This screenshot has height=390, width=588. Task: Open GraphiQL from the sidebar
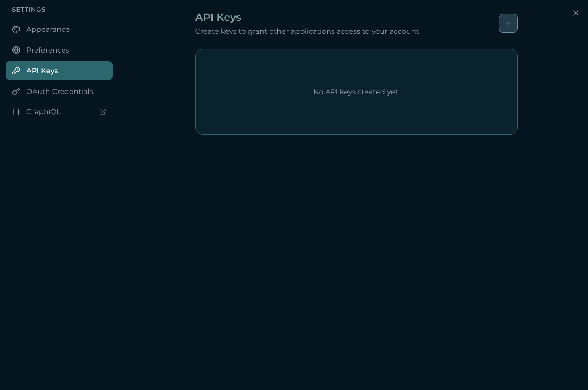[59, 112]
